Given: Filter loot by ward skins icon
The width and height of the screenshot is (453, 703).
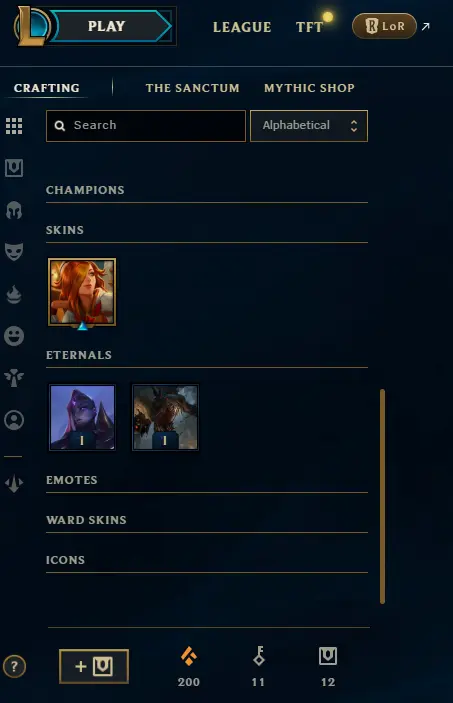Looking at the screenshot, I should click(x=14, y=378).
